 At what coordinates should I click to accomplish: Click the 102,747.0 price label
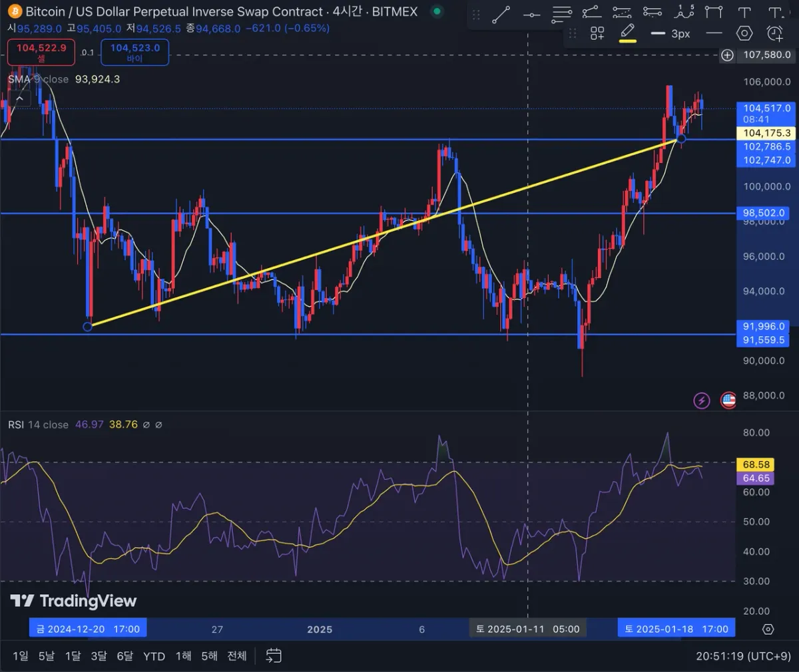[x=766, y=160]
